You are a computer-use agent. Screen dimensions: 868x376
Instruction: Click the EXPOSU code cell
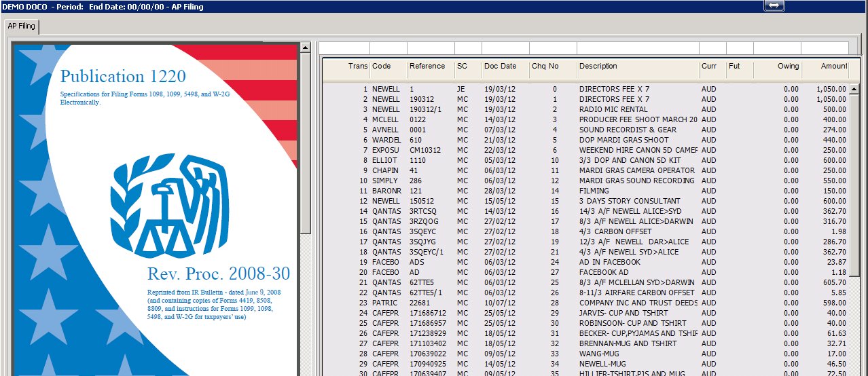tap(386, 150)
